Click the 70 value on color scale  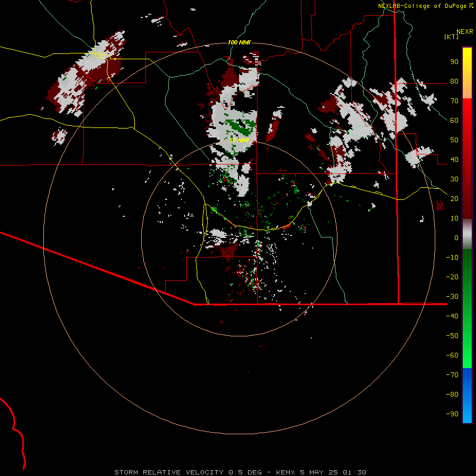(x=454, y=101)
